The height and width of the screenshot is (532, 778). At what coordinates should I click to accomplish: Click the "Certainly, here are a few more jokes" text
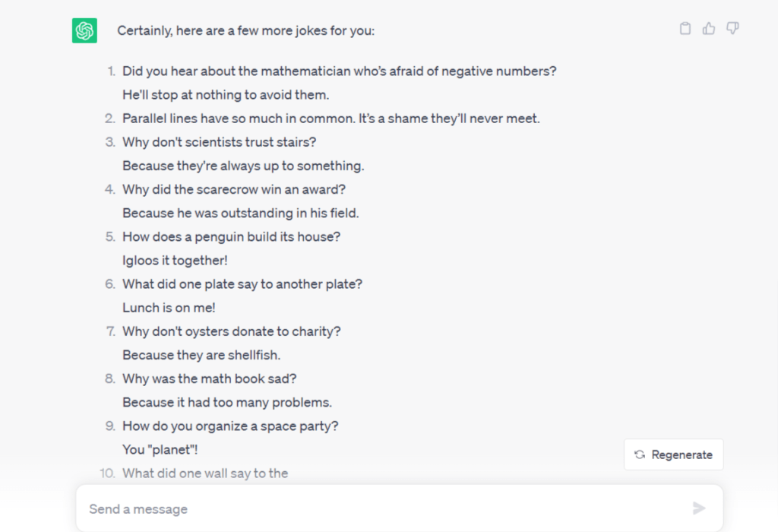coord(245,31)
